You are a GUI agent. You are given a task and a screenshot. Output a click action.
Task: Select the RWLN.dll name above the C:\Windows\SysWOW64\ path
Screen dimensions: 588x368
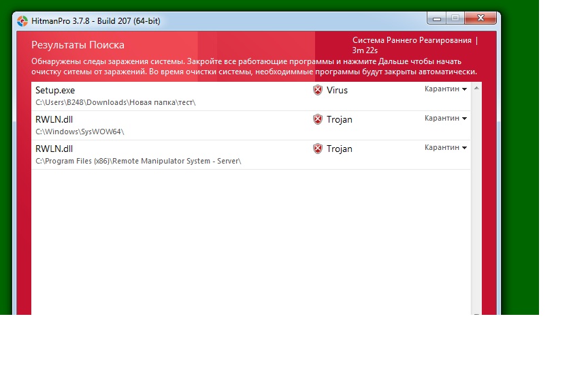point(54,119)
